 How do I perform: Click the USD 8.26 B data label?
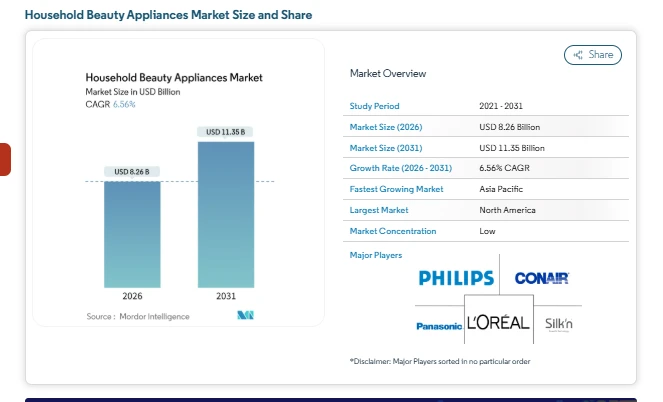[132, 172]
